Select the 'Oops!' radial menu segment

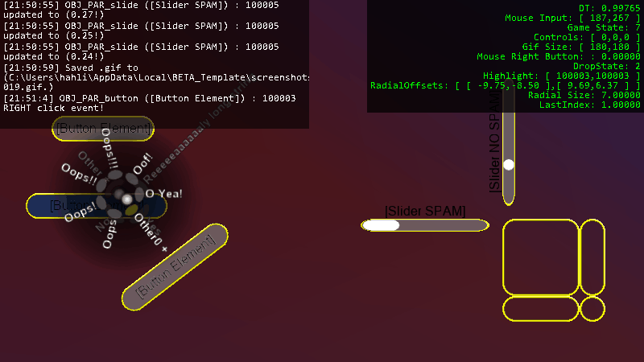click(x=101, y=203)
